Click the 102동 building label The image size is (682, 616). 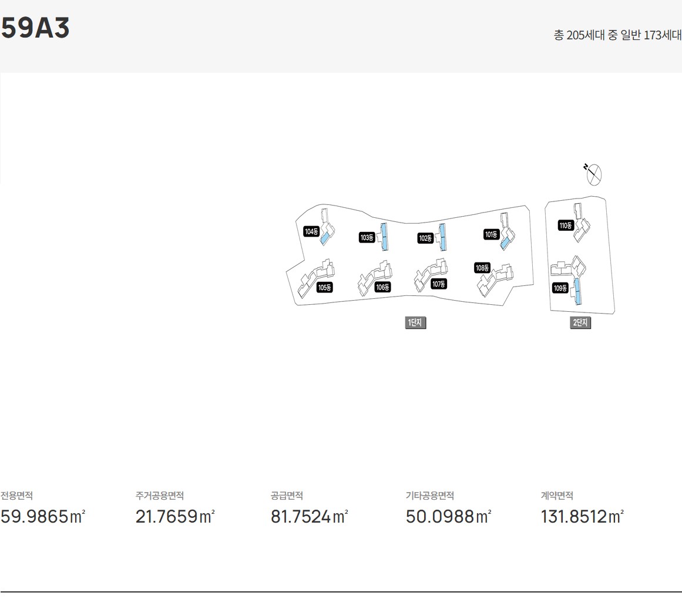tap(425, 238)
